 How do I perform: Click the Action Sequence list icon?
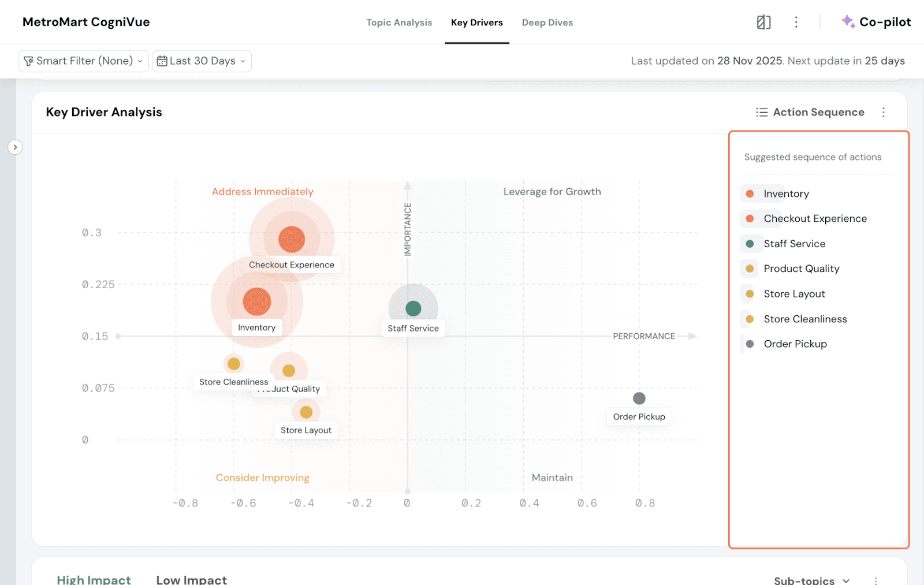click(x=762, y=113)
